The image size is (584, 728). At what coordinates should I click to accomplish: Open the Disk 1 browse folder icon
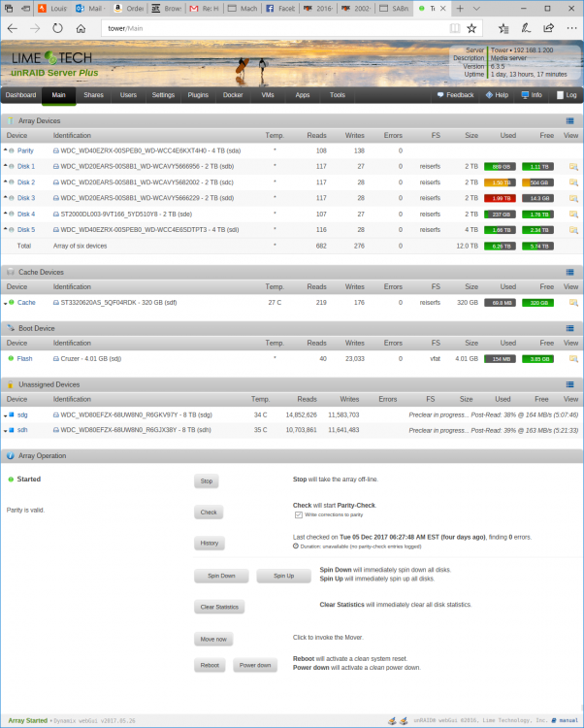tap(573, 167)
